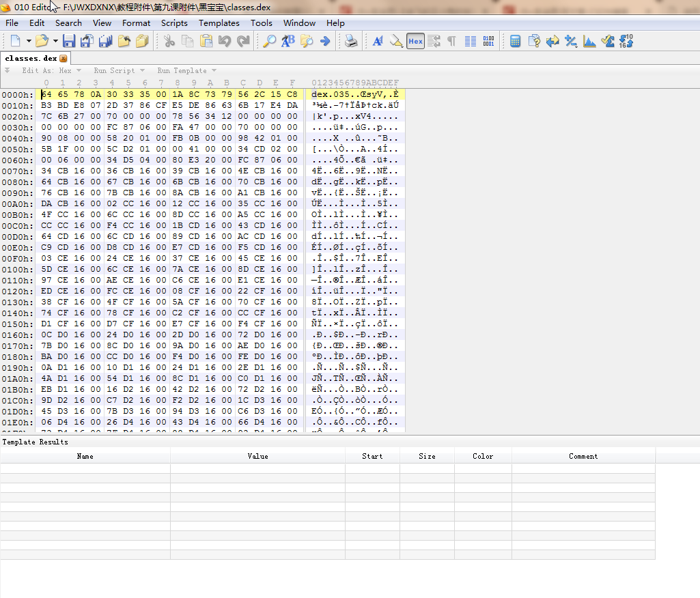Open the Checksum tool
Image resolution: width=700 pixels, height=598 pixels.
click(607, 41)
